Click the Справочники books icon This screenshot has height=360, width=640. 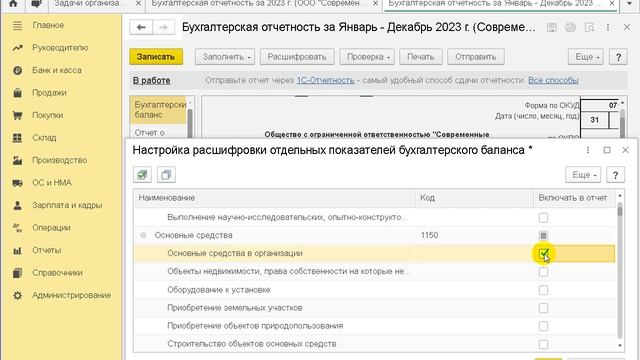pos(17,273)
